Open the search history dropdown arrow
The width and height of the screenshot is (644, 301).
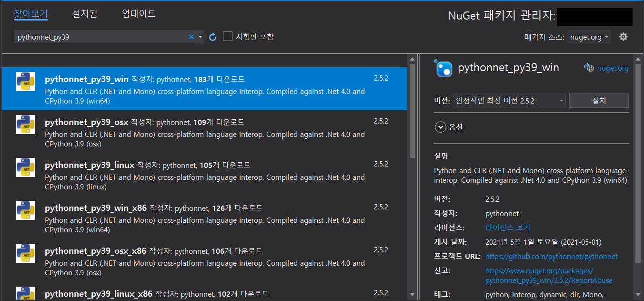pos(201,37)
